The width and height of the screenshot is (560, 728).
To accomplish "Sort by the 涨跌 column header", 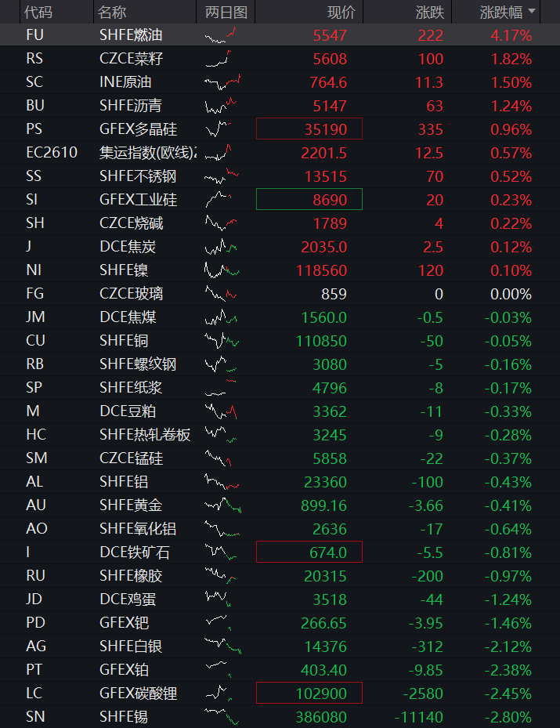I will [x=430, y=12].
